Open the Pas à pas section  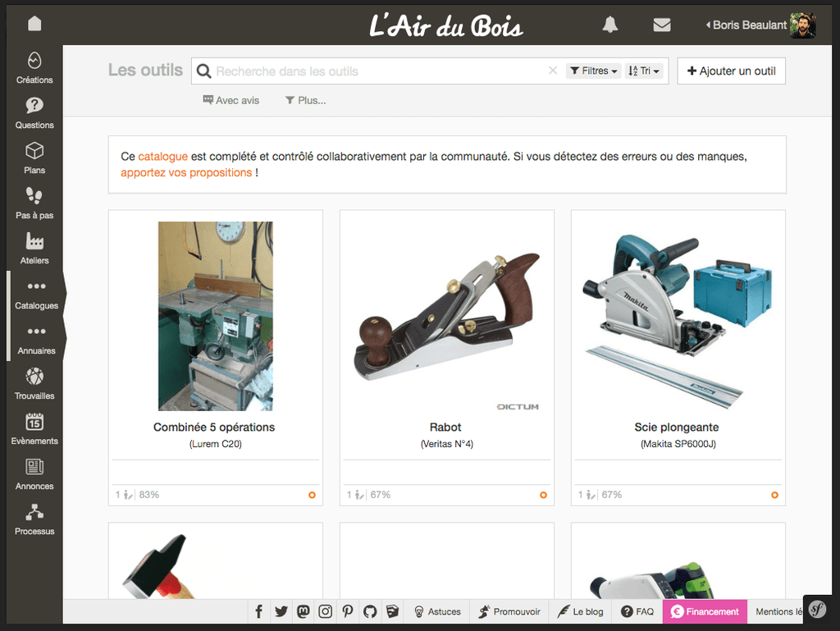point(34,203)
